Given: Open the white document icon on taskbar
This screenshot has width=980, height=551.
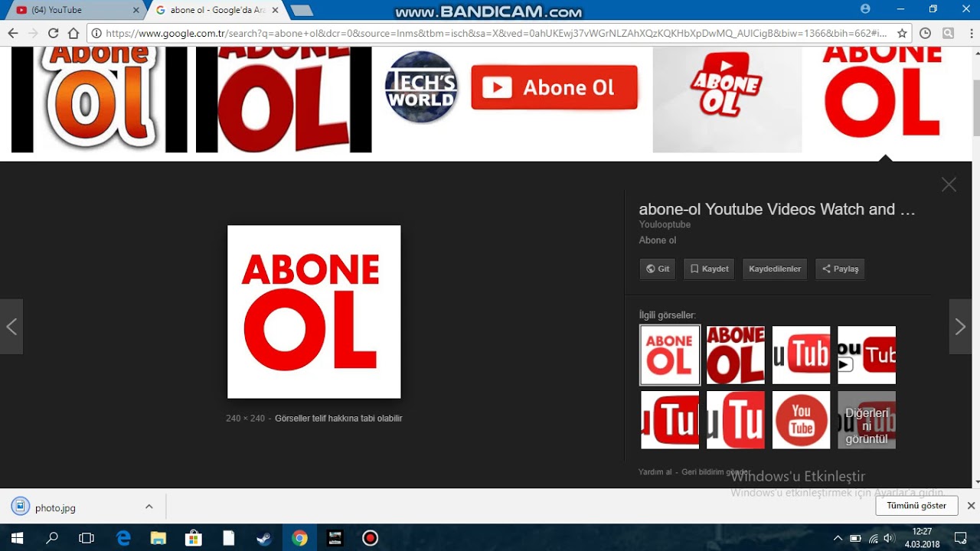Looking at the screenshot, I should (229, 538).
